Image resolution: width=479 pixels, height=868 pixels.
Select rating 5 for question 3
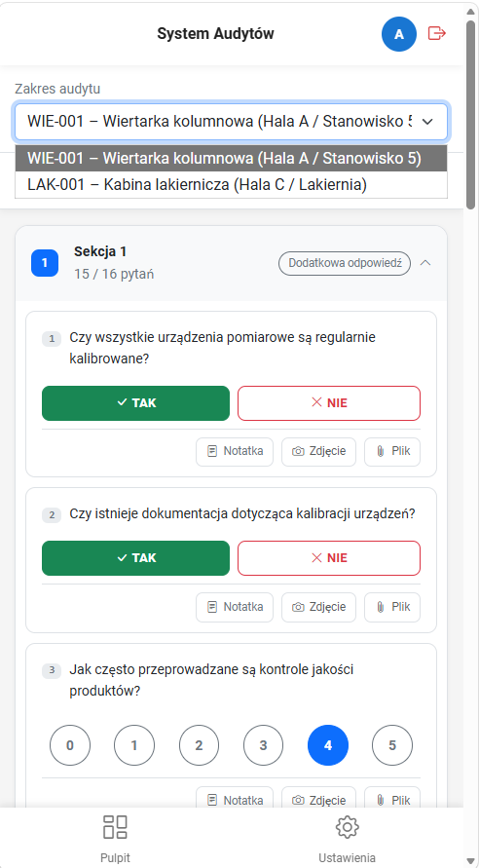[392, 745]
